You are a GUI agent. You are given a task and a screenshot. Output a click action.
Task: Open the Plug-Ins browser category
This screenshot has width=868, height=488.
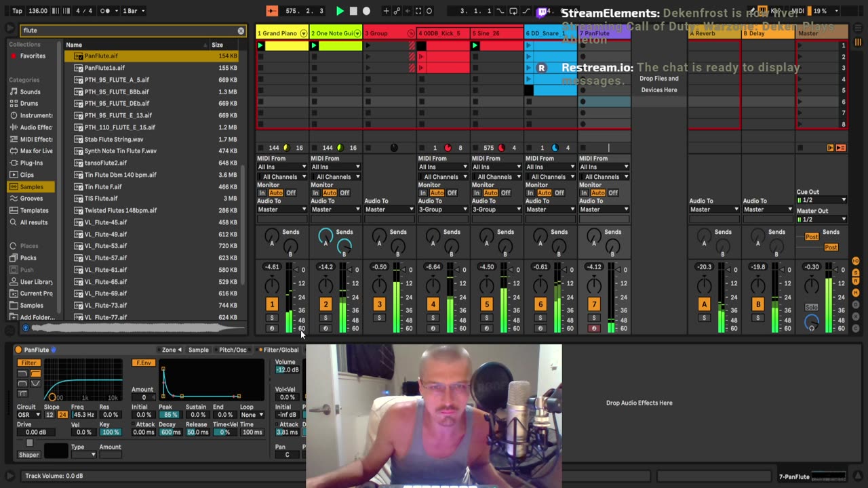pos(31,163)
